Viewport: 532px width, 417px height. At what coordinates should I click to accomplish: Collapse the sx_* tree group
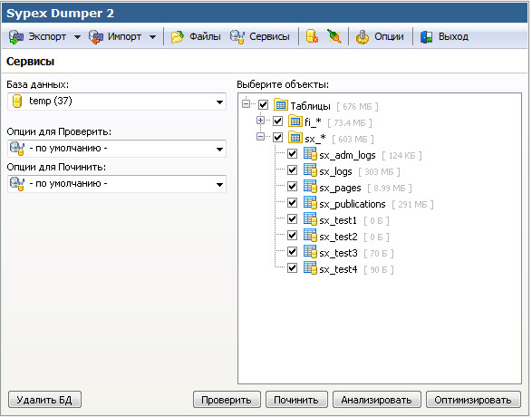click(x=261, y=136)
